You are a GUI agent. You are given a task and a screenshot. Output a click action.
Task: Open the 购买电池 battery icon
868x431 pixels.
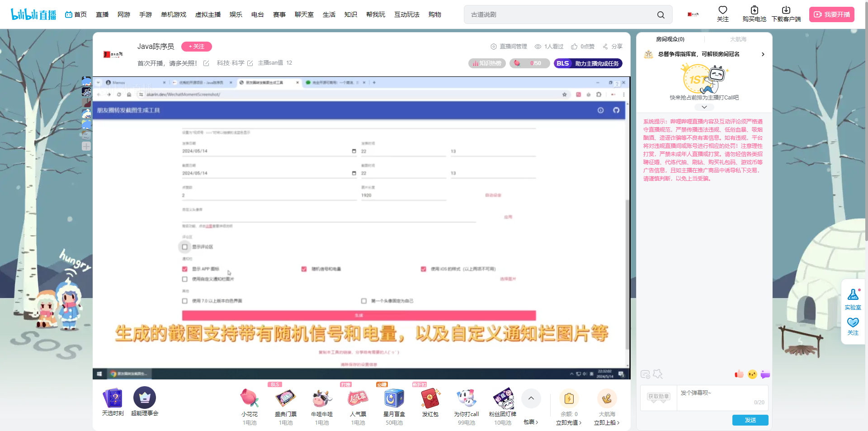(x=754, y=10)
